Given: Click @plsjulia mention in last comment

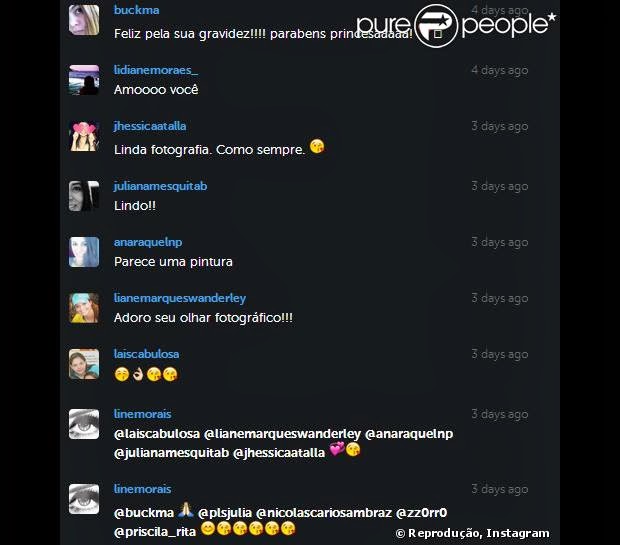Looking at the screenshot, I should tap(225, 513).
